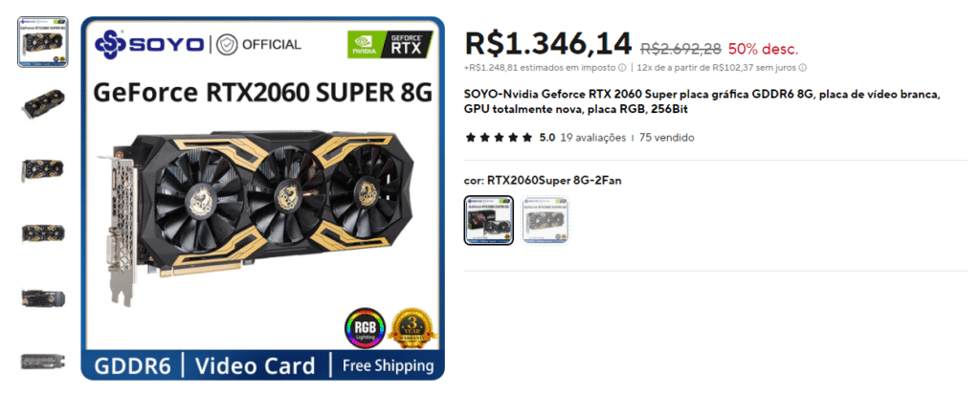Show the fourth gallery thumbnail
Image resolution: width=980 pixels, height=396 pixels.
pos(42,232)
